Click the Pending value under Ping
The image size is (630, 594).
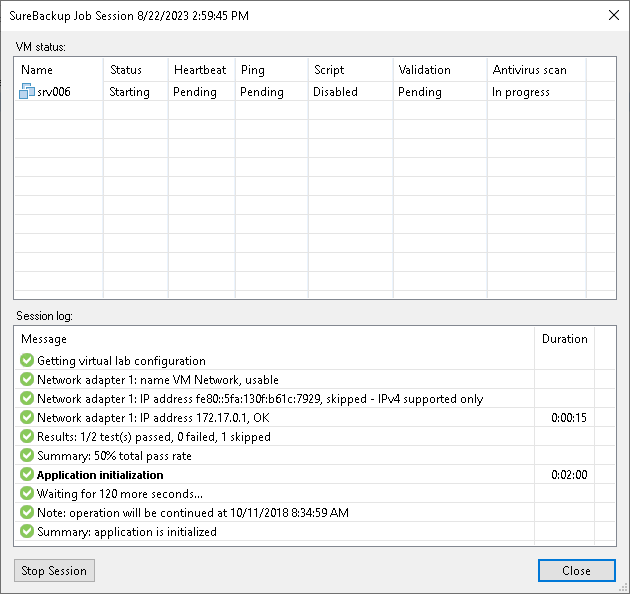(262, 92)
